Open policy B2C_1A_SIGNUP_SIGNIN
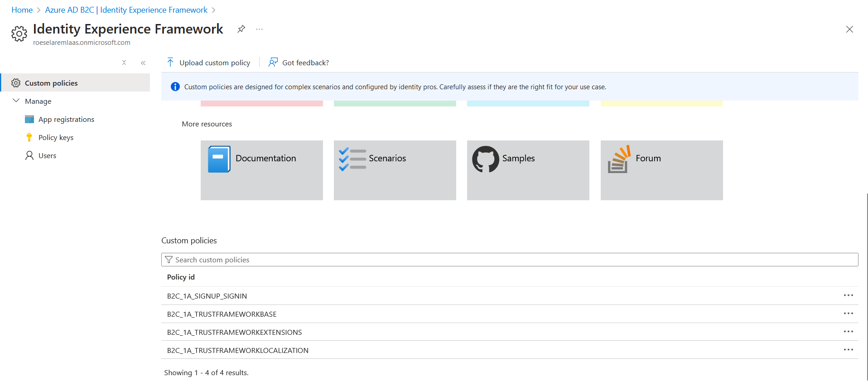 click(x=207, y=296)
